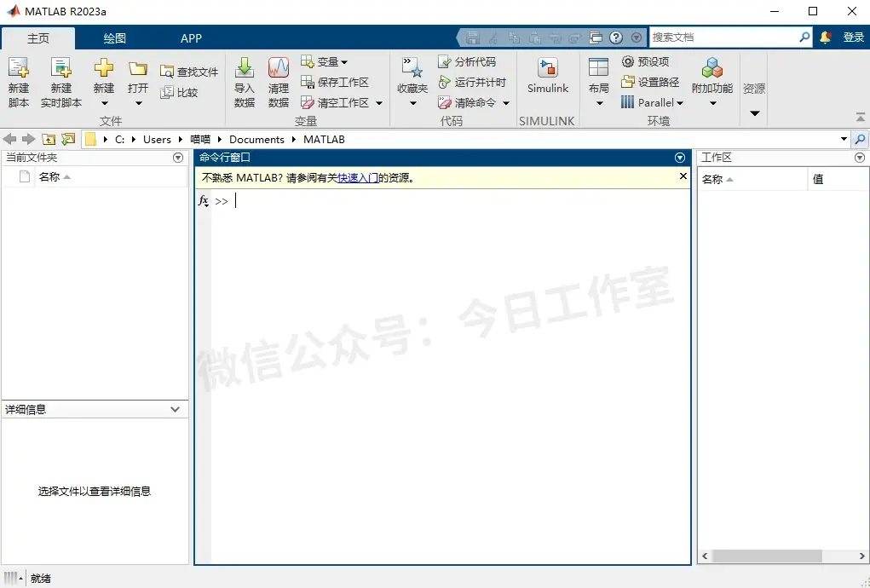
Task: Click the Up One Level folder icon
Action: [49, 139]
